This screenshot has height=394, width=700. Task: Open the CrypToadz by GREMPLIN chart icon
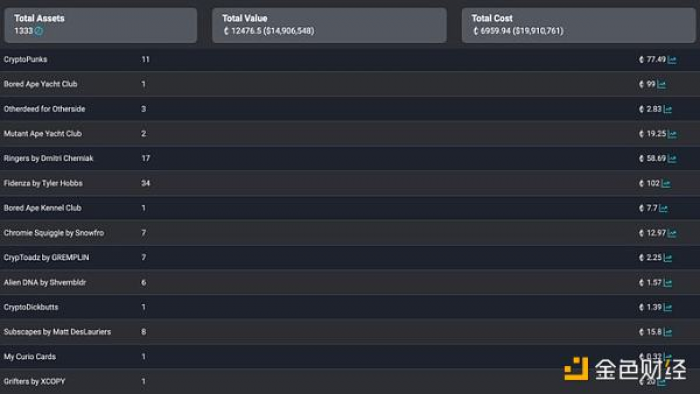tap(668, 258)
